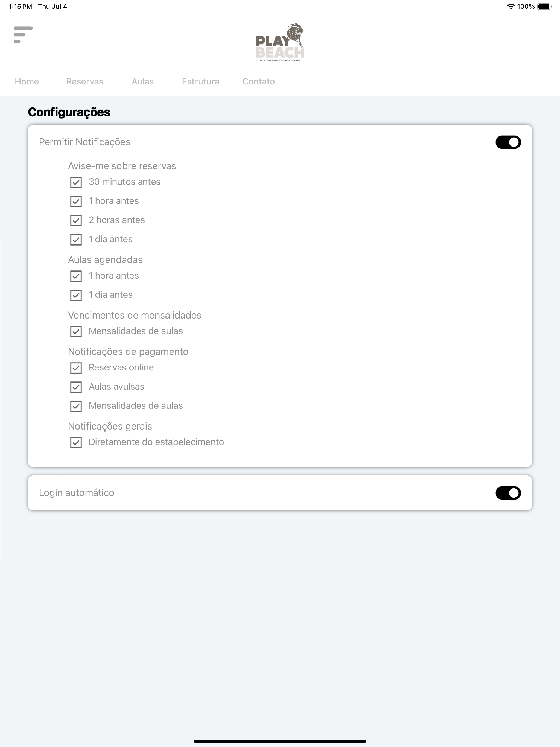Uncheck 1 hora antes under Avise-me sobre reservas
This screenshot has width=560, height=747.
pos(76,202)
